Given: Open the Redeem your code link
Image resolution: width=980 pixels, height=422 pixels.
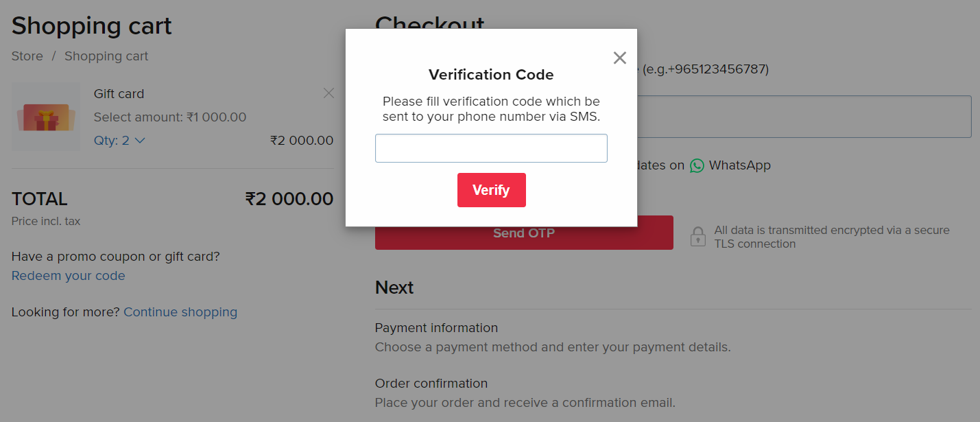Looking at the screenshot, I should point(69,276).
